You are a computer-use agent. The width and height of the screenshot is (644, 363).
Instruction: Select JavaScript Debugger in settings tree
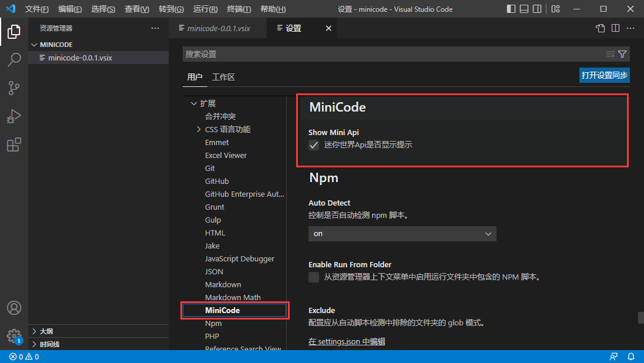tap(240, 258)
